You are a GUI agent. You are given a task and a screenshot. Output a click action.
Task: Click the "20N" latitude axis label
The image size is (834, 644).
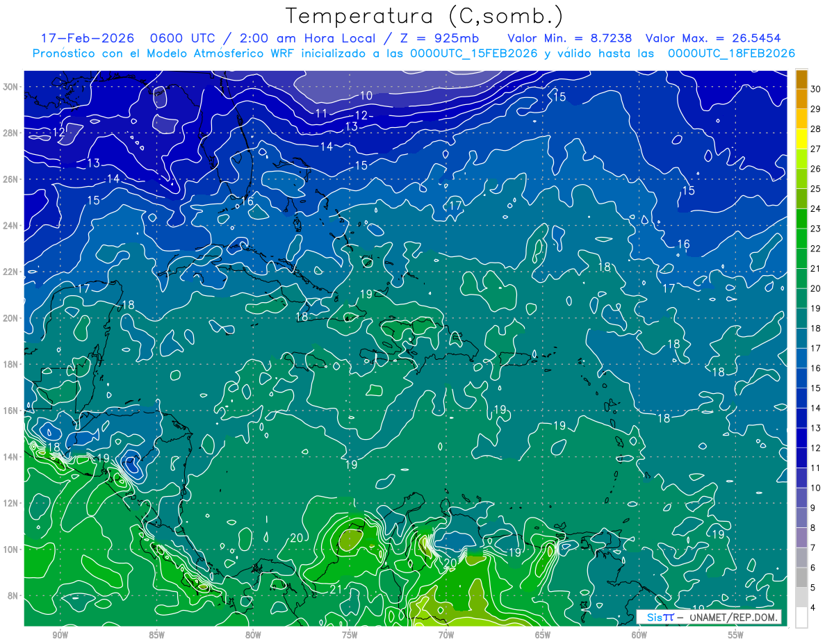[x=10, y=318]
